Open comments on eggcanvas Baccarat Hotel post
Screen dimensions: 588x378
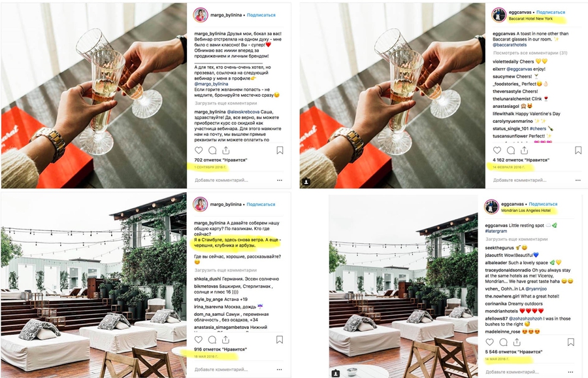click(511, 150)
